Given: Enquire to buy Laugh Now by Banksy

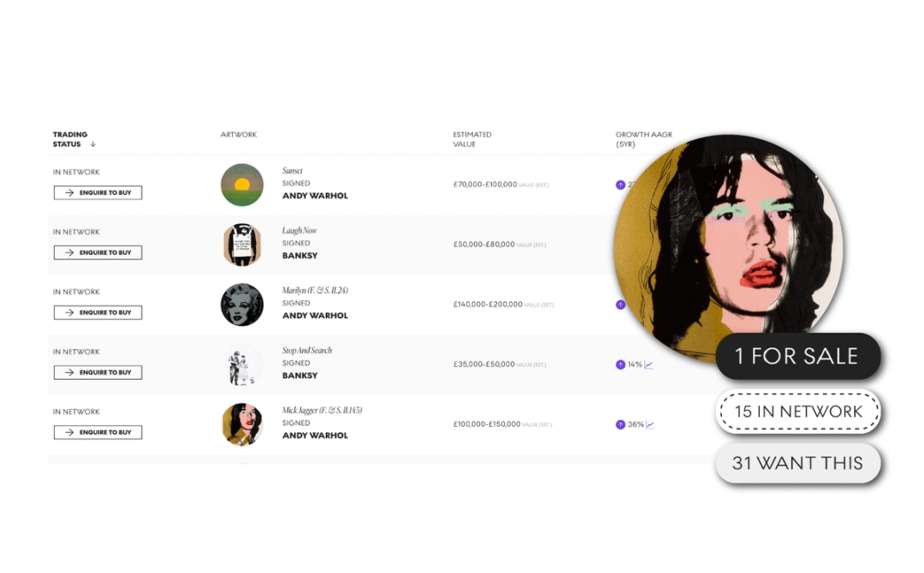Looking at the screenshot, I should click(x=98, y=252).
